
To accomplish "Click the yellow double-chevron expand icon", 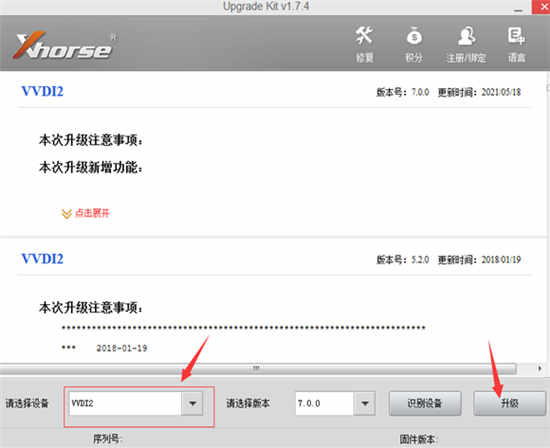I will pyautogui.click(x=66, y=214).
